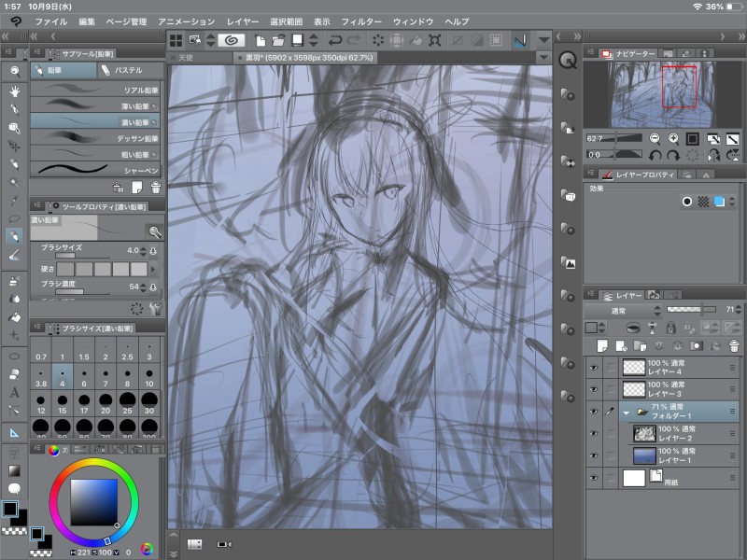Select the Gradient tool

15,470
